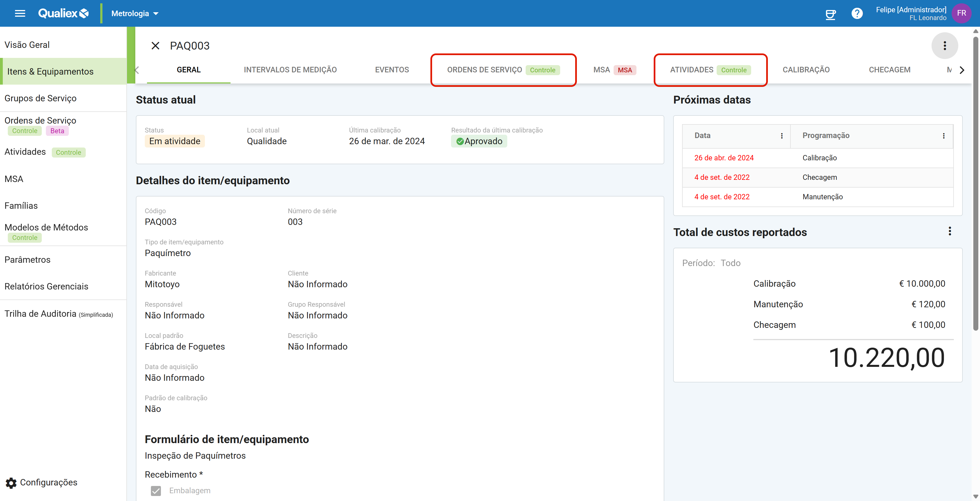This screenshot has width=980, height=501.
Task: Close the PAQ003 detail panel
Action: pyautogui.click(x=155, y=46)
